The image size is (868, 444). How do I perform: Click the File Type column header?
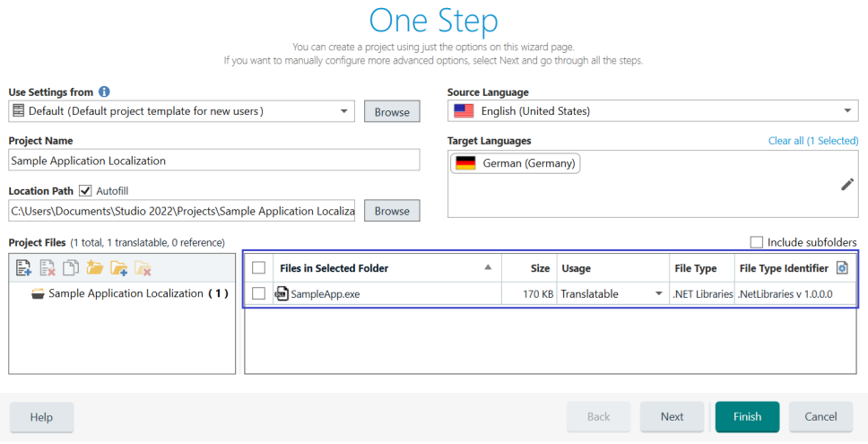click(702, 268)
